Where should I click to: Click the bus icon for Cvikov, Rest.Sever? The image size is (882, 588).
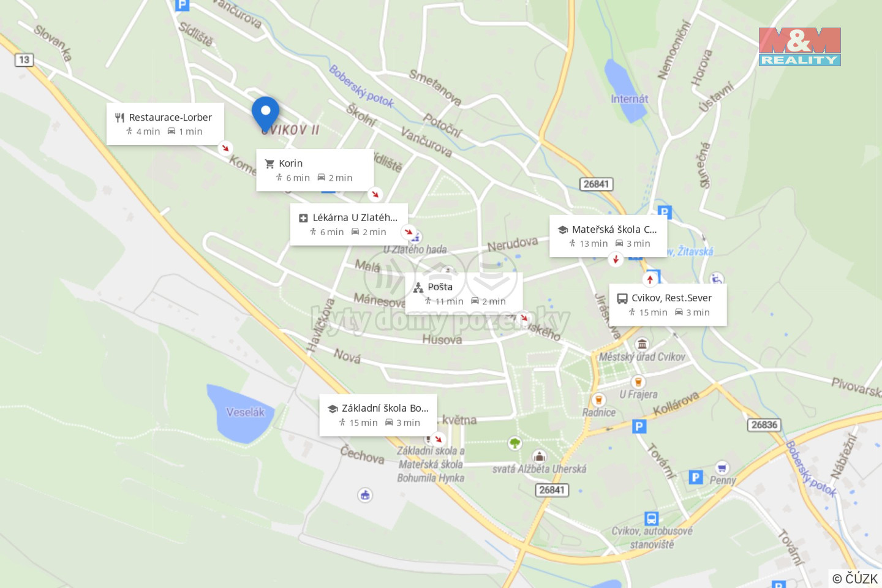(x=622, y=298)
